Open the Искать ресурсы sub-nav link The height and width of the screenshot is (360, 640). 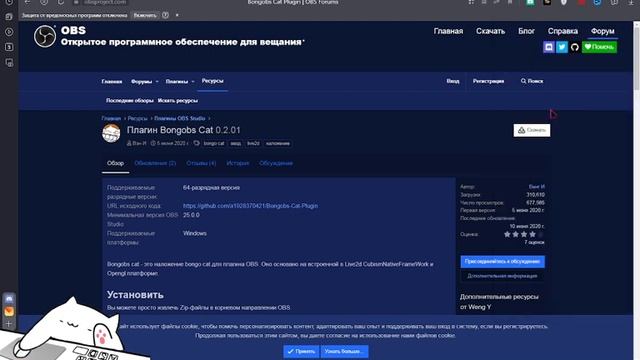178,100
